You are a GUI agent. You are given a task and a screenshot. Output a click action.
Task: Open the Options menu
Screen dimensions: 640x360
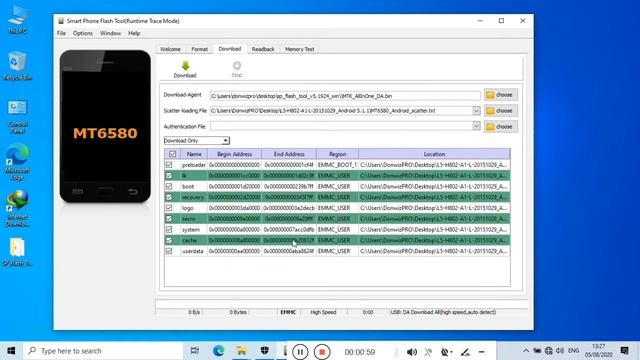(x=83, y=33)
